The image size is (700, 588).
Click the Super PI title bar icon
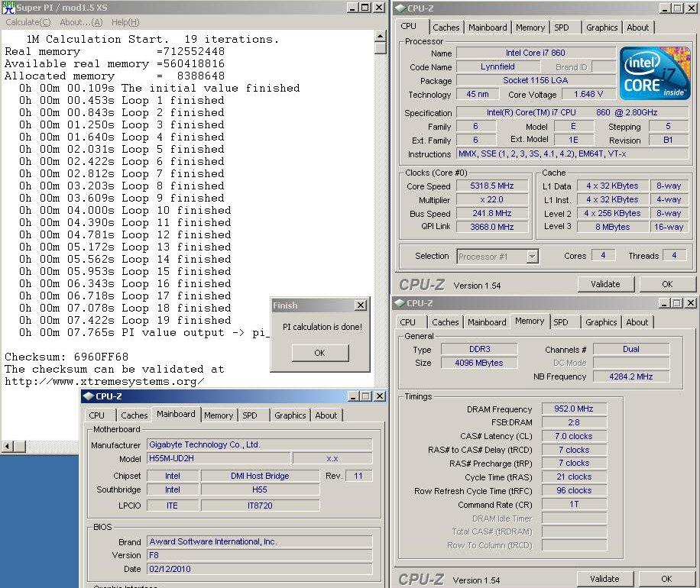(8, 8)
